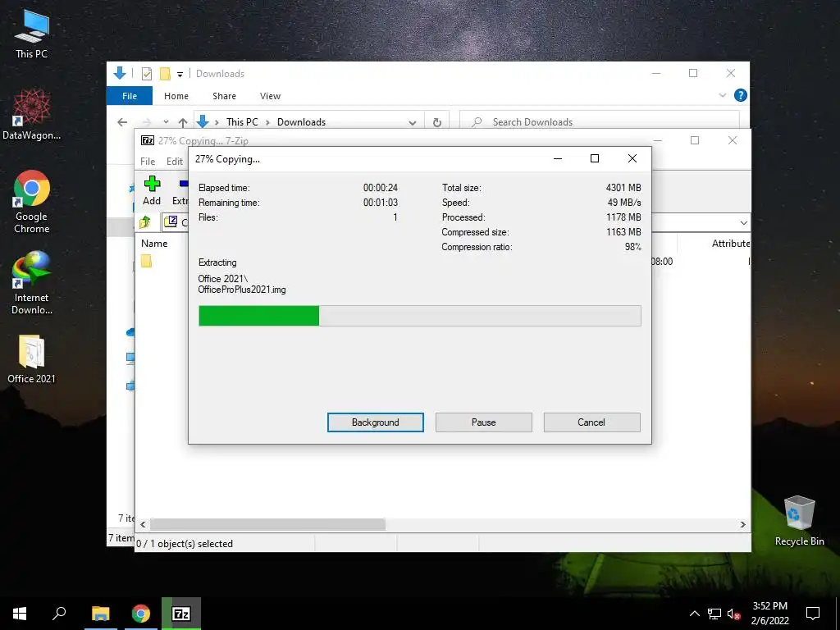Open the notification center
Screen dimensions: 840x630
coord(813,614)
